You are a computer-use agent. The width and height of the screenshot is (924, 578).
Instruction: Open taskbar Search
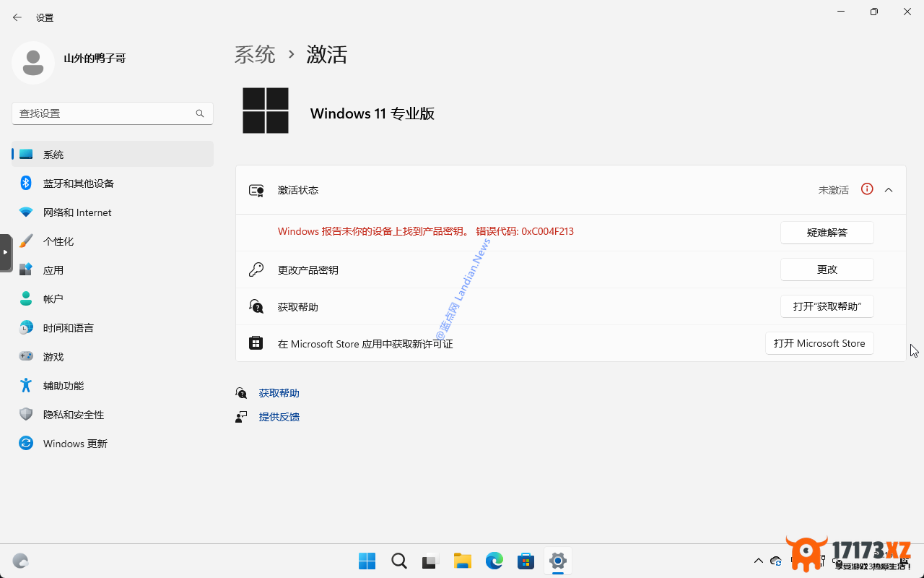point(398,561)
